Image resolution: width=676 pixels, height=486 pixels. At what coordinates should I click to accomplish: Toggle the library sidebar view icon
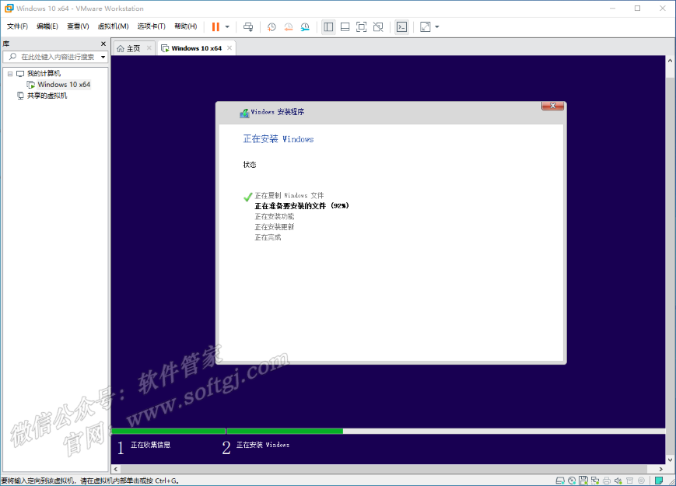[328, 27]
